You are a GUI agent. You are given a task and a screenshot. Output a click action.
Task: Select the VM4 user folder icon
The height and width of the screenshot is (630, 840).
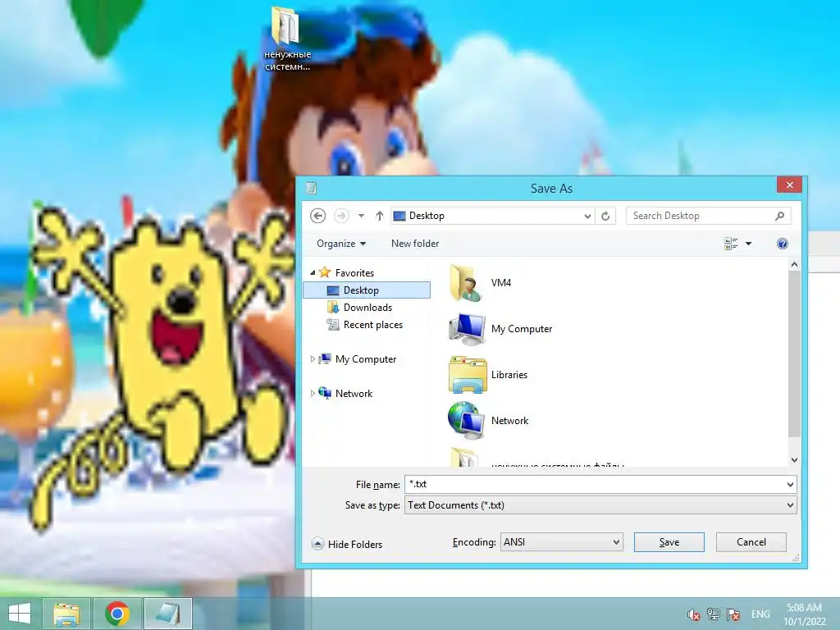coord(466,283)
